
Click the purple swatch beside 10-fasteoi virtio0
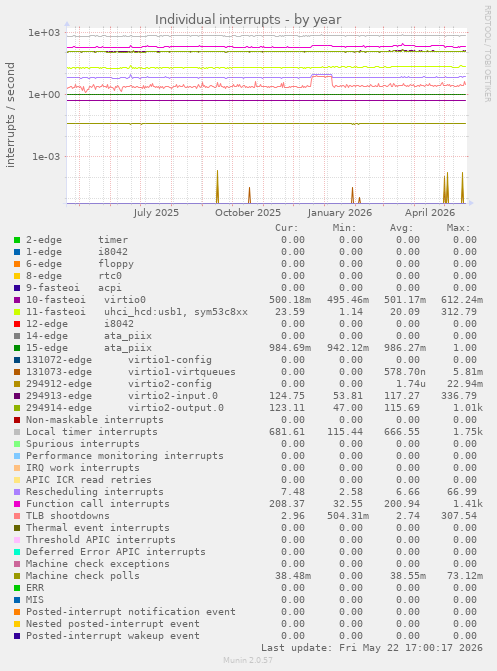point(17,300)
